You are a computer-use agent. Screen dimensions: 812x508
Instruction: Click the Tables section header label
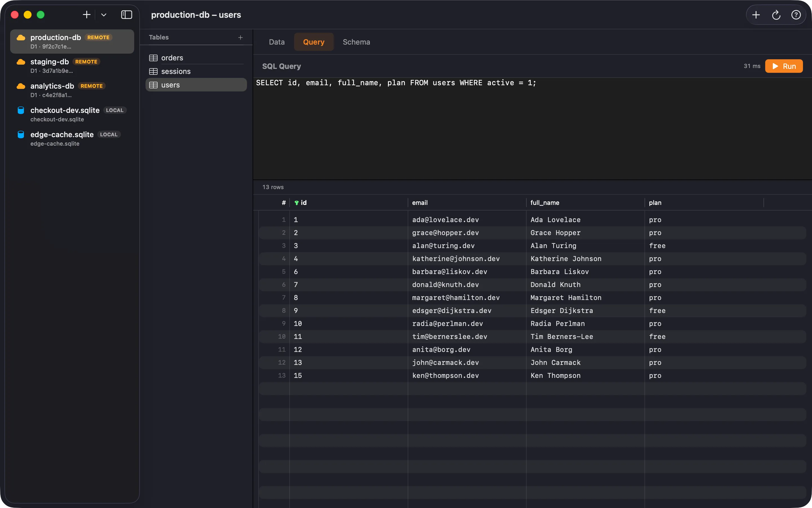pos(159,37)
